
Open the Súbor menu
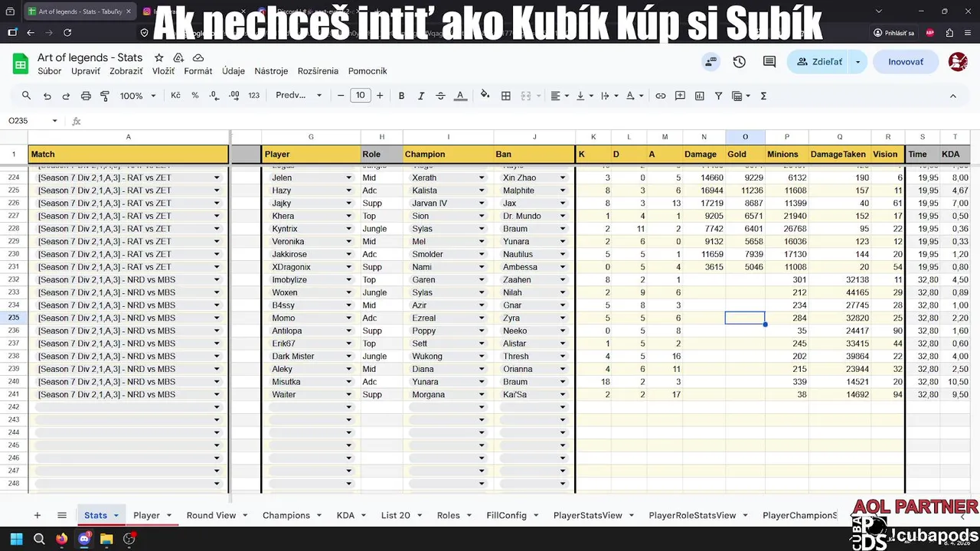(x=50, y=71)
